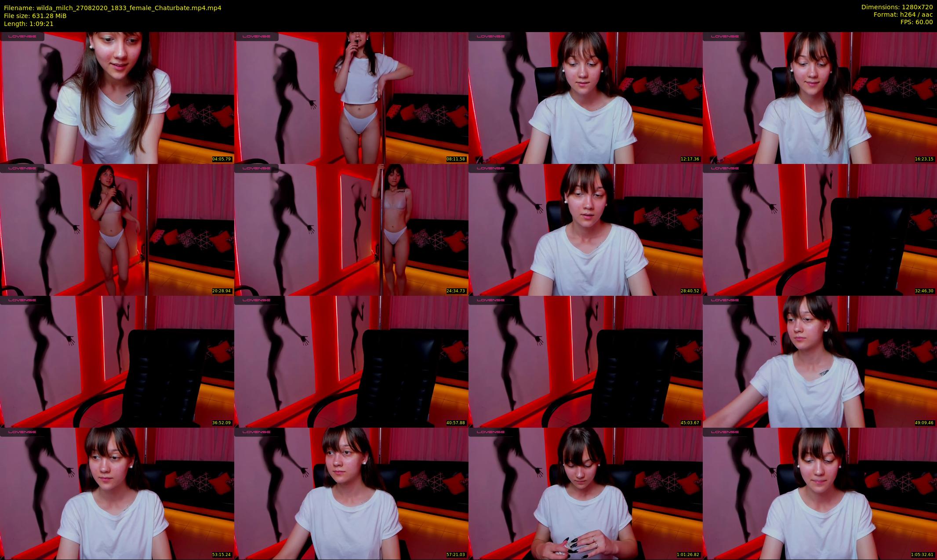
Task: Click the Dimensions 1280x720 text
Action: tap(897, 7)
